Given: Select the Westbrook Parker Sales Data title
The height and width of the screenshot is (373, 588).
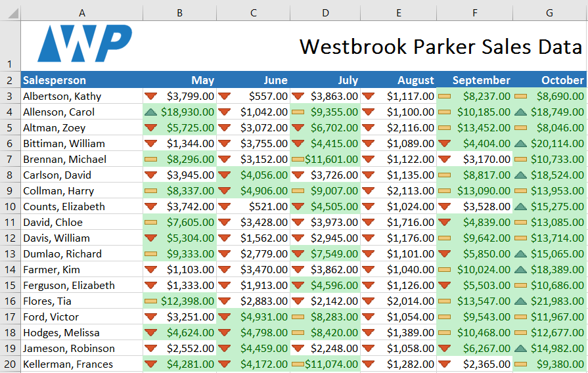Looking at the screenshot, I should 440,47.
